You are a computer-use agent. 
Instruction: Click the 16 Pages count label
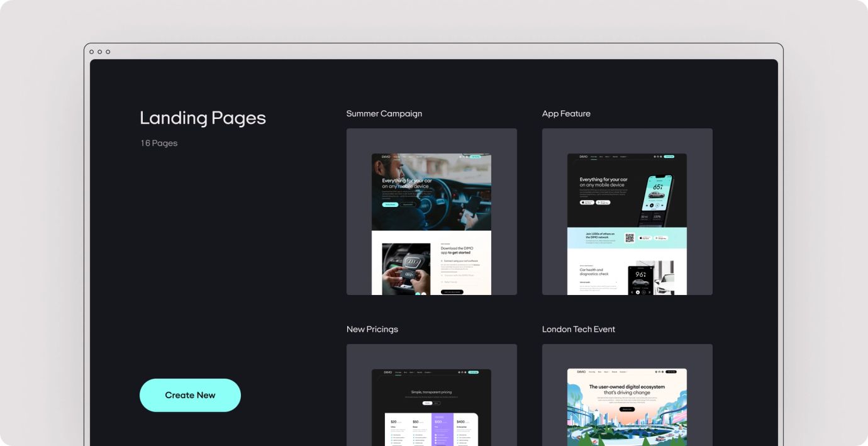pyautogui.click(x=159, y=143)
